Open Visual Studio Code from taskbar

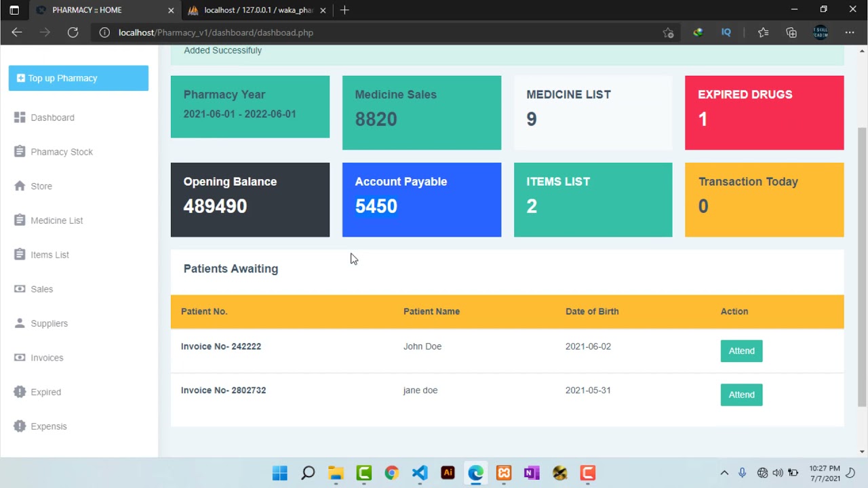pos(420,472)
